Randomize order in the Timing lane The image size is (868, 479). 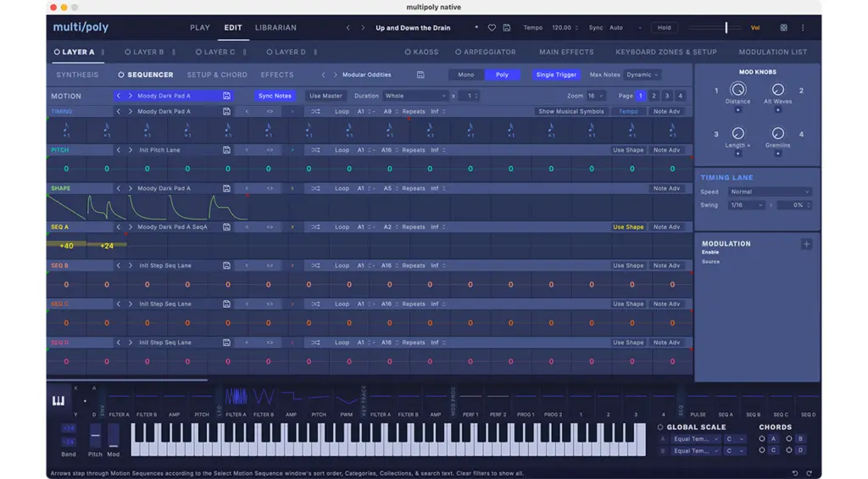[315, 111]
